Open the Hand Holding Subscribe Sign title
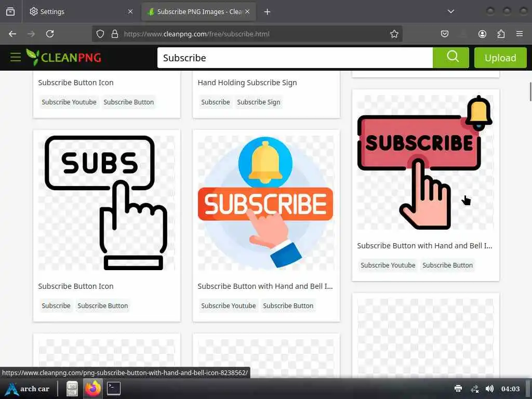 click(247, 83)
